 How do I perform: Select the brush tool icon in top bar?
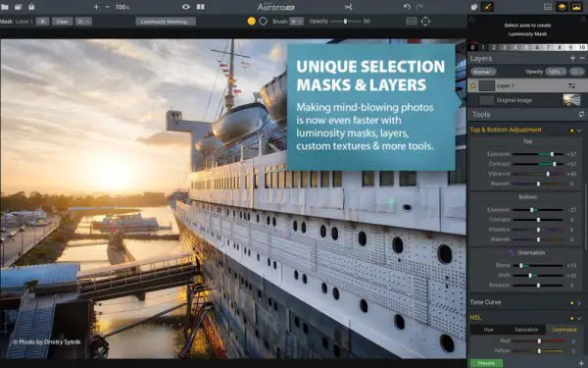tap(487, 7)
